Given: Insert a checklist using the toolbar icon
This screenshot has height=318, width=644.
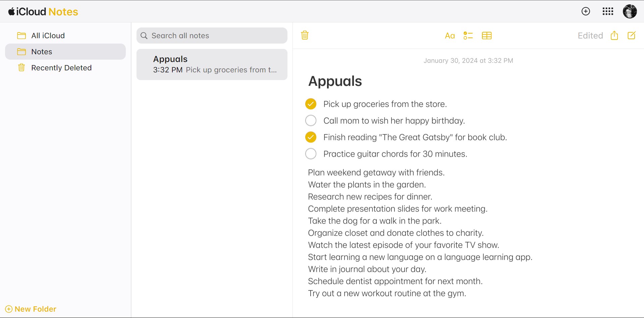Looking at the screenshot, I should (x=468, y=36).
